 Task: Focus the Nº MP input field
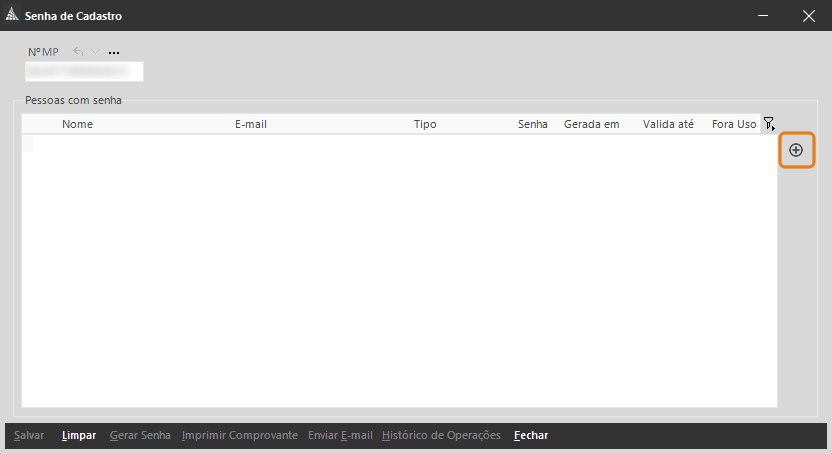(84, 72)
